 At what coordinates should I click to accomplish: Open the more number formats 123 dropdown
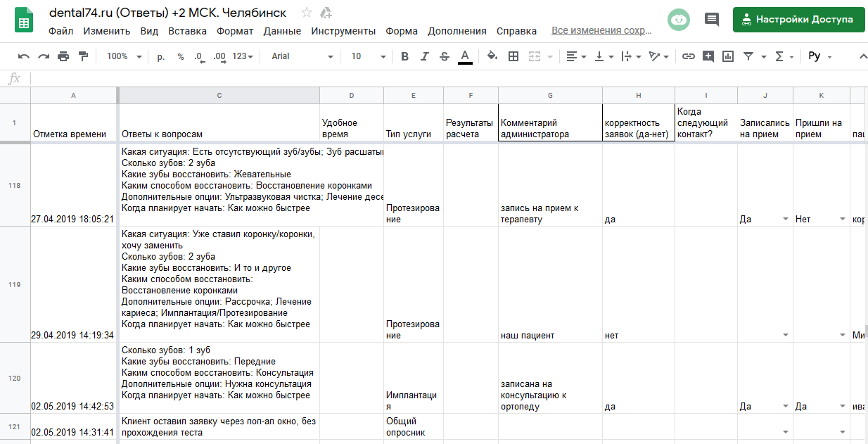pos(243,56)
